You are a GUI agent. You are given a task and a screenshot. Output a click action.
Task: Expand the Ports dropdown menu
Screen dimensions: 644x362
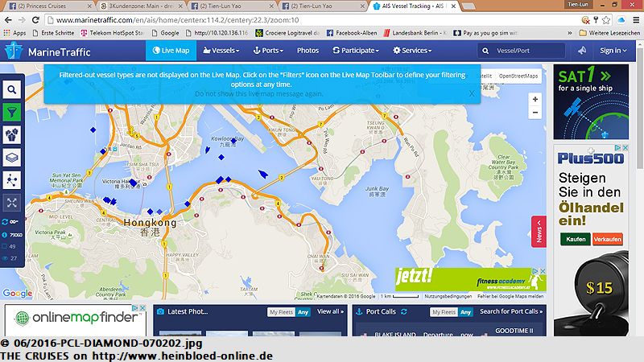point(268,51)
